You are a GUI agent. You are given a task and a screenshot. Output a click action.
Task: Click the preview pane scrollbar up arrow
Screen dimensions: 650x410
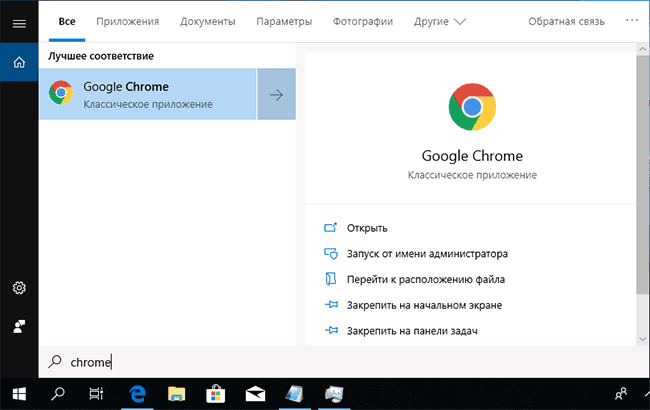click(x=643, y=49)
